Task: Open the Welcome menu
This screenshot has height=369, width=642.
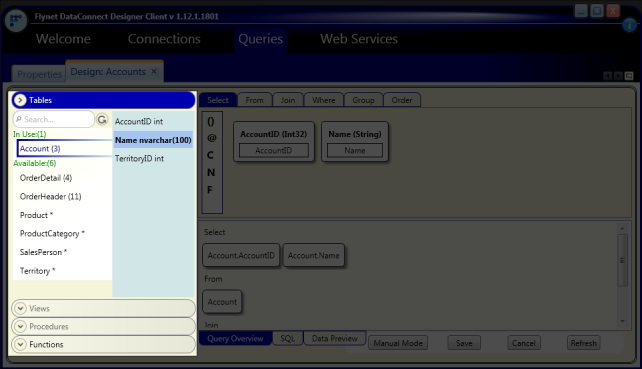Action: click(x=63, y=39)
